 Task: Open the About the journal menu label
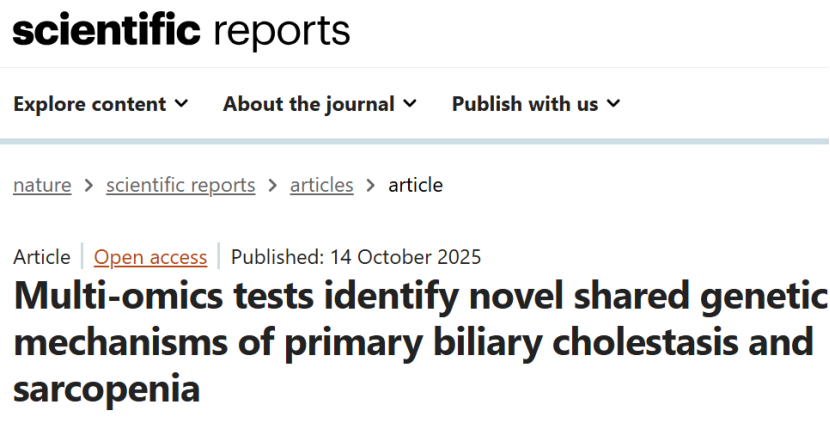tap(309, 104)
